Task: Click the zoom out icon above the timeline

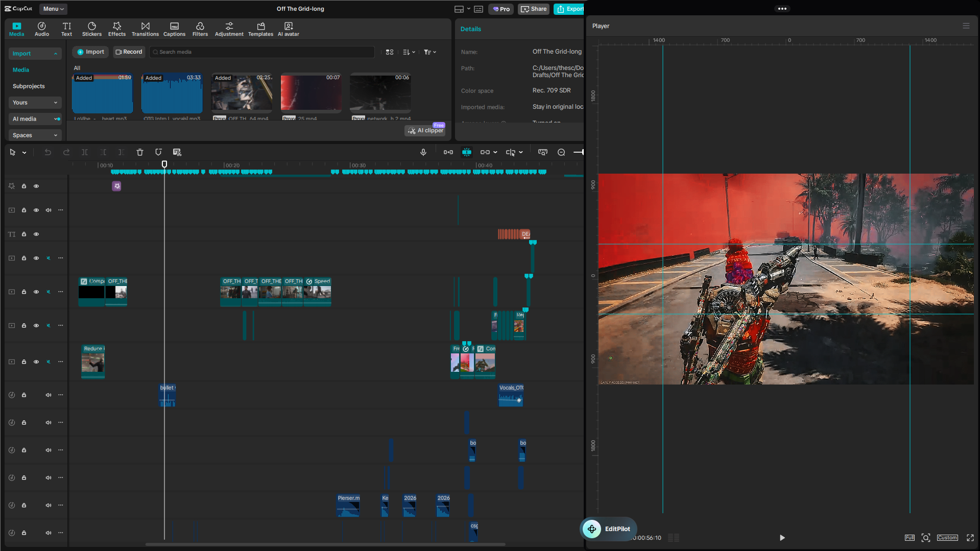Action: [561, 152]
